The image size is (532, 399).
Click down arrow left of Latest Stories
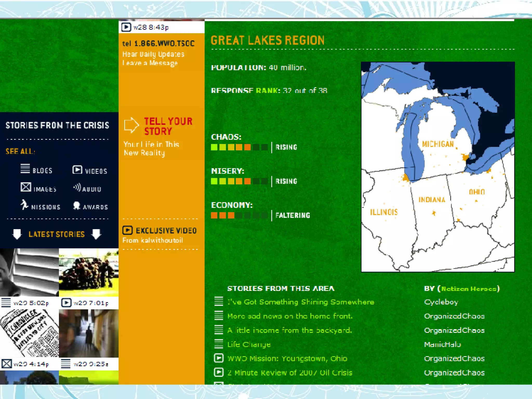click(17, 234)
